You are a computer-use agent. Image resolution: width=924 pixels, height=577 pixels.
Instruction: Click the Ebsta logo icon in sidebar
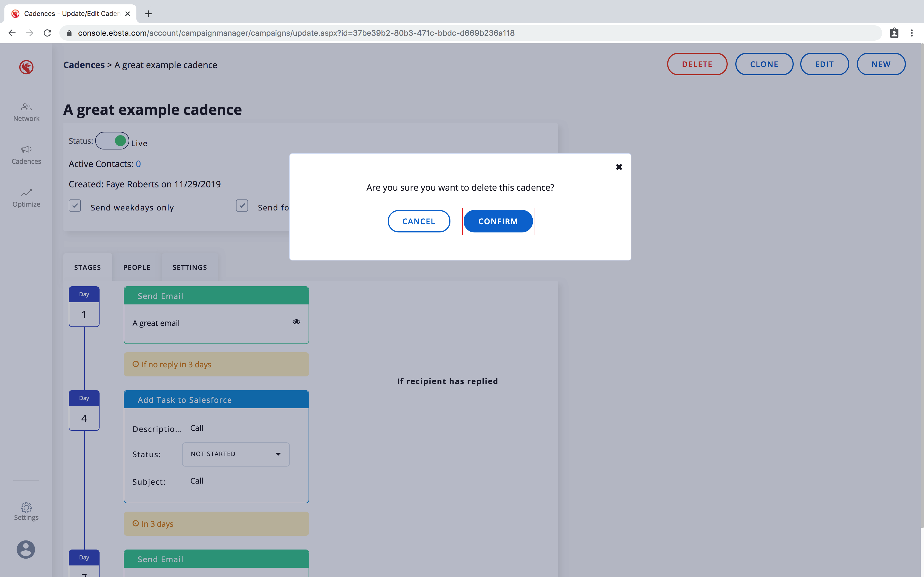26,67
